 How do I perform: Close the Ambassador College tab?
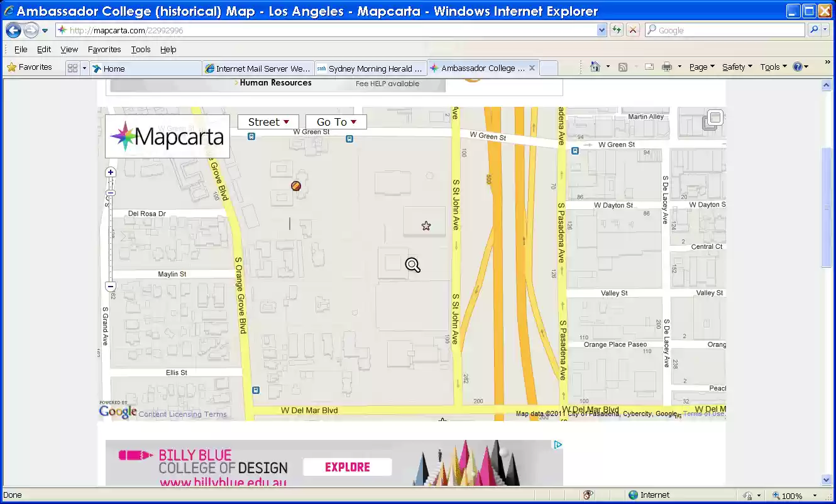point(532,68)
